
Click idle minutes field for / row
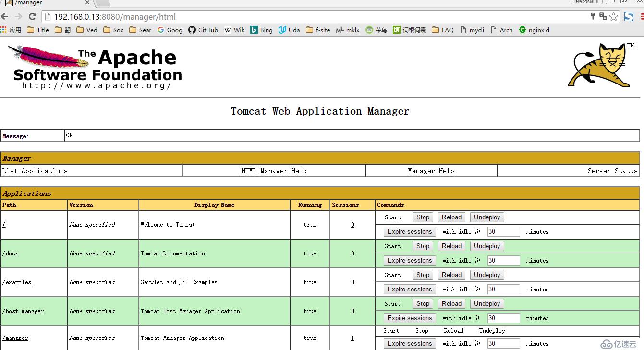coord(503,232)
